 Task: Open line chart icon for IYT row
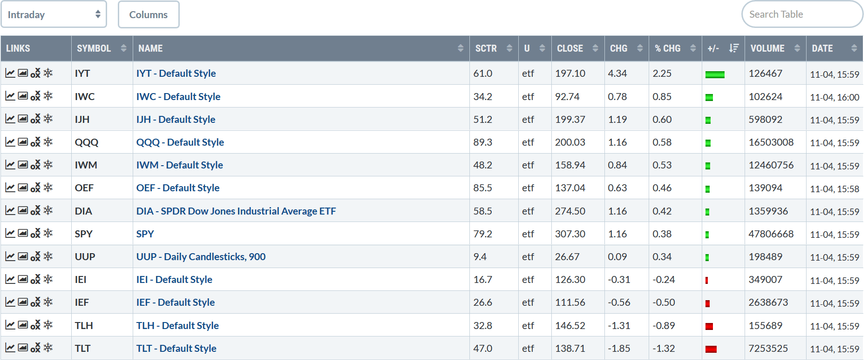(x=10, y=73)
